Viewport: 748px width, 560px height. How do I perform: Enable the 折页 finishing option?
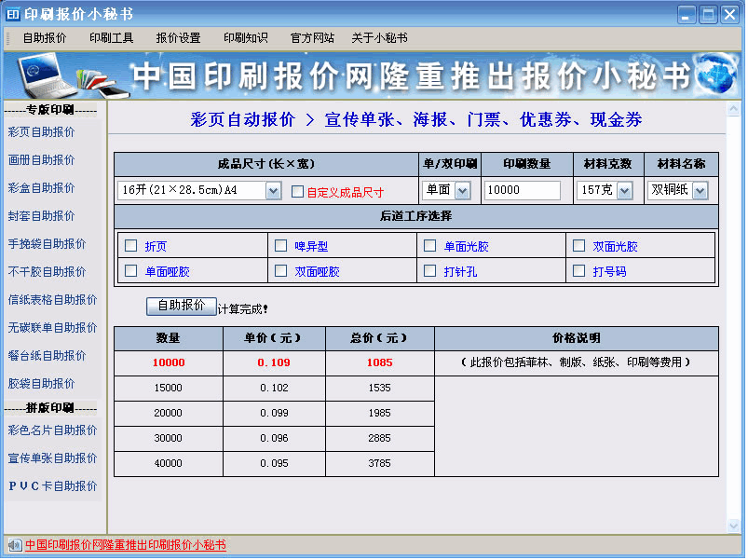[x=129, y=245]
